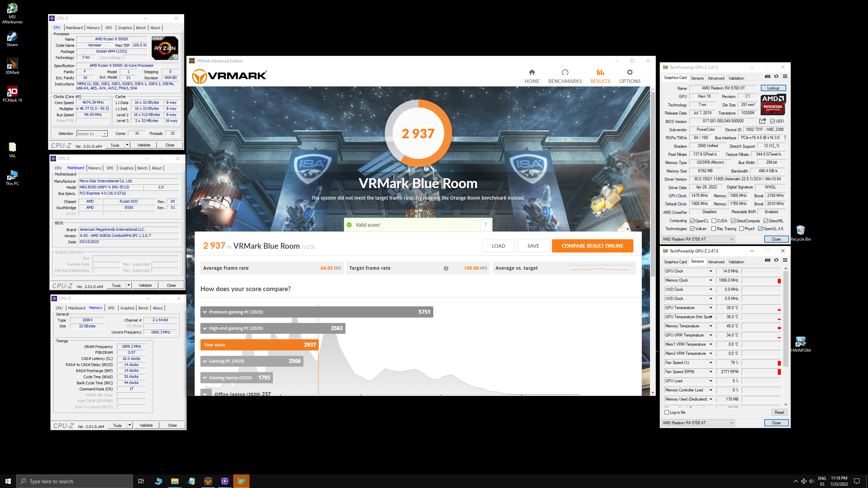
Task: Expand Gaming laptop (2020) comparison row
Action: 237,378
